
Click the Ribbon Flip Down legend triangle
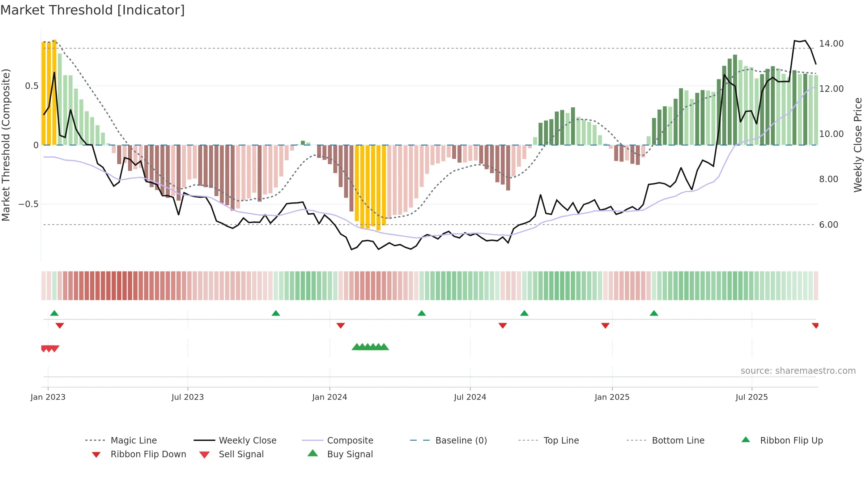(x=96, y=454)
